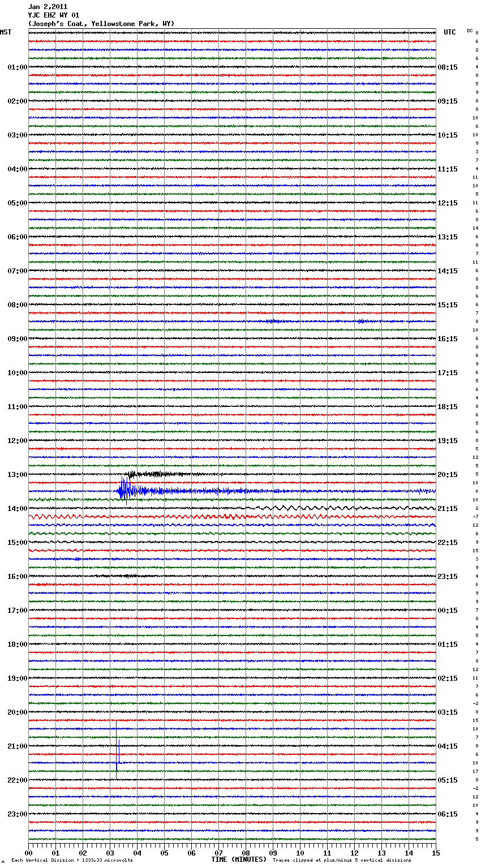The width and height of the screenshot is (481, 868).
Task: Click the "10:15" UTC time label
Action: [448, 135]
